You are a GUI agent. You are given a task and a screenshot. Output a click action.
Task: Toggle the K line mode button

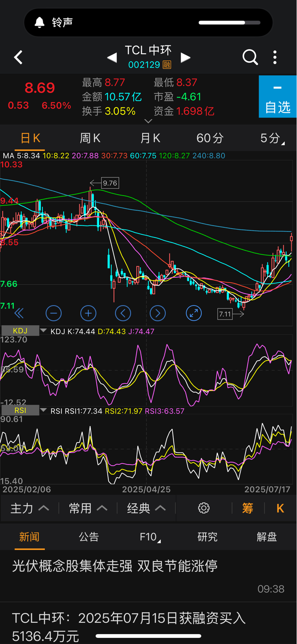click(280, 508)
